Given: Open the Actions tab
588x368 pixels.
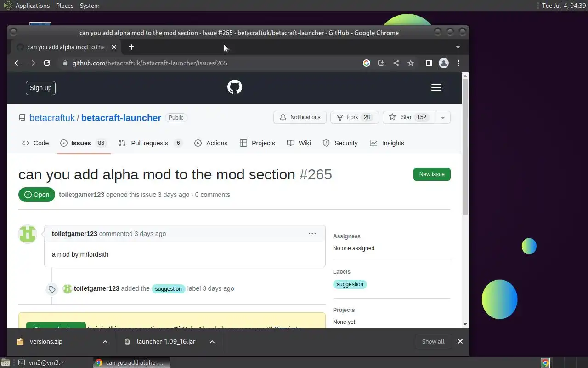Looking at the screenshot, I should 211,143.
